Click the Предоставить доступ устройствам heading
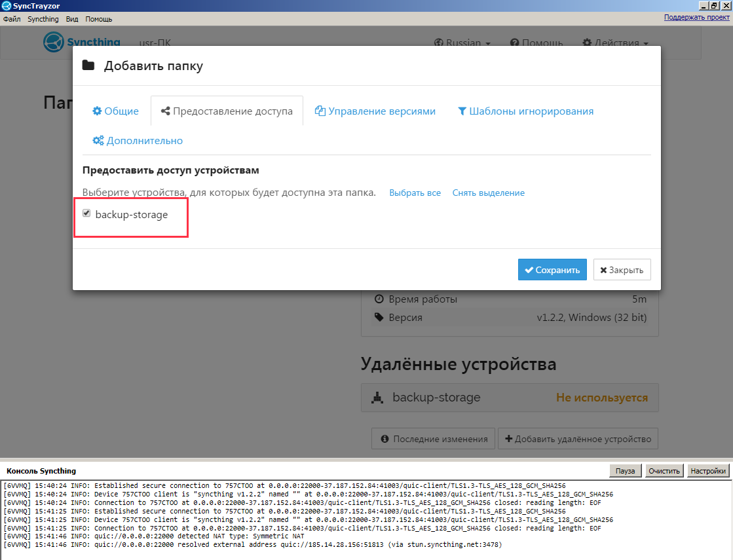Image resolution: width=733 pixels, height=560 pixels. [170, 170]
